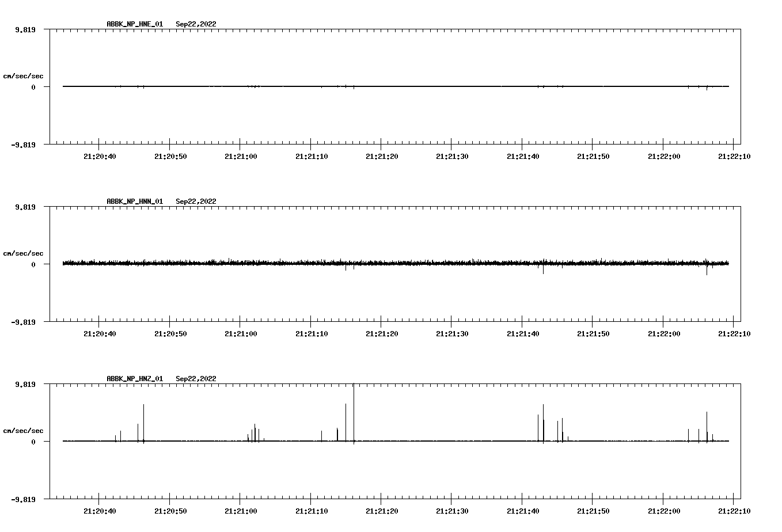Click the 21:21:20 time label under the HNZ plot
The image size is (782, 532).
382,511
